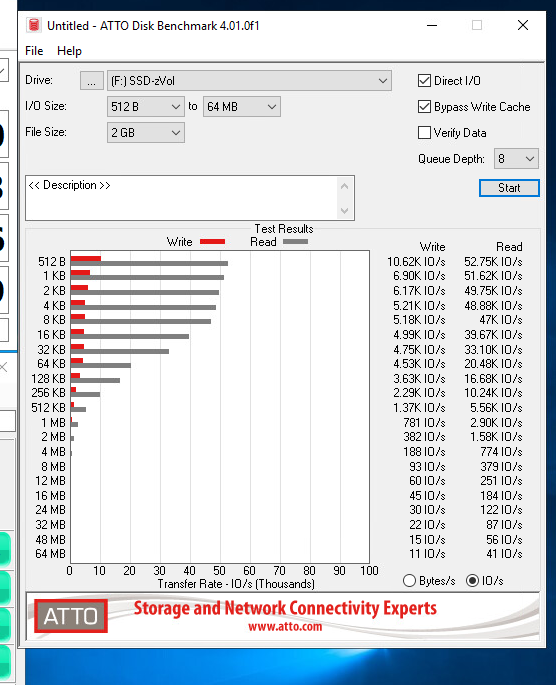The image size is (556, 685).
Task: Click the description box scroll up arrow
Action: click(x=344, y=187)
